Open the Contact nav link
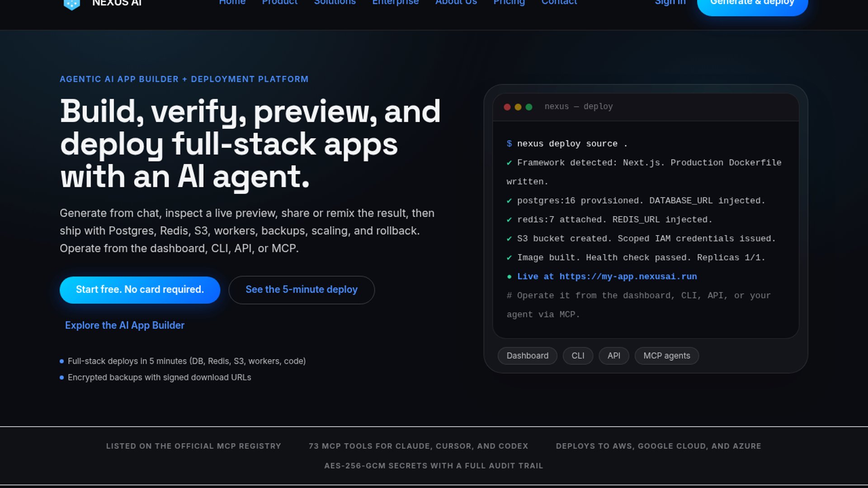 [x=559, y=2]
